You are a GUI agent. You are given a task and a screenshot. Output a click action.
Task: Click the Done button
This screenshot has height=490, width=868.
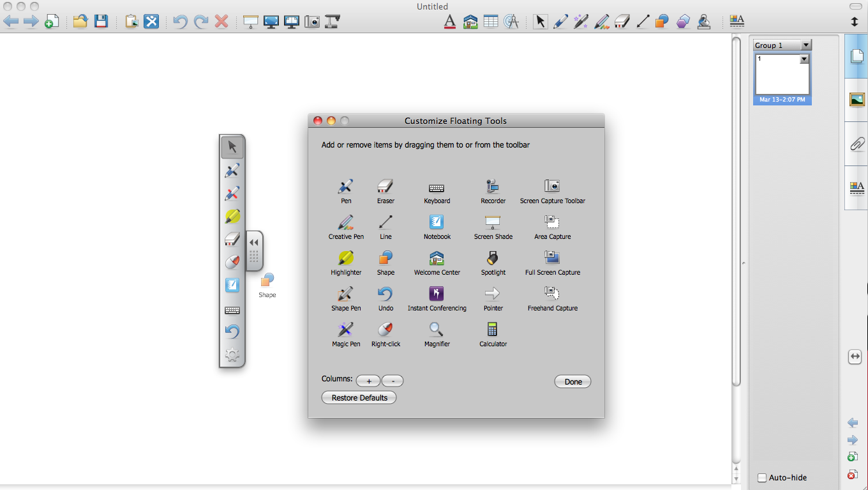coord(572,382)
